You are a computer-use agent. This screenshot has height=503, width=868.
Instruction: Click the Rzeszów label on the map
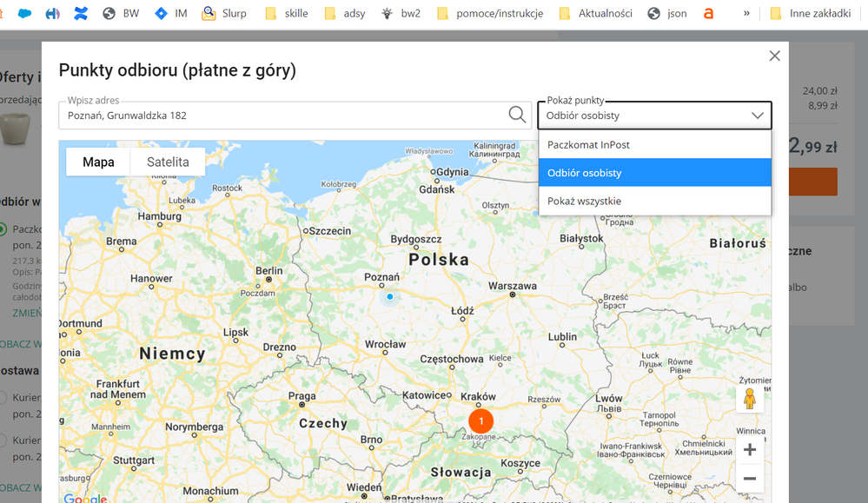click(x=544, y=399)
